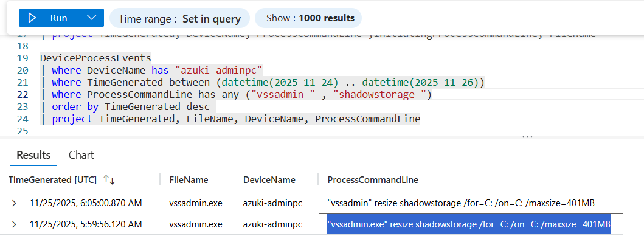Change the Show 1000 results limit

[x=308, y=18]
